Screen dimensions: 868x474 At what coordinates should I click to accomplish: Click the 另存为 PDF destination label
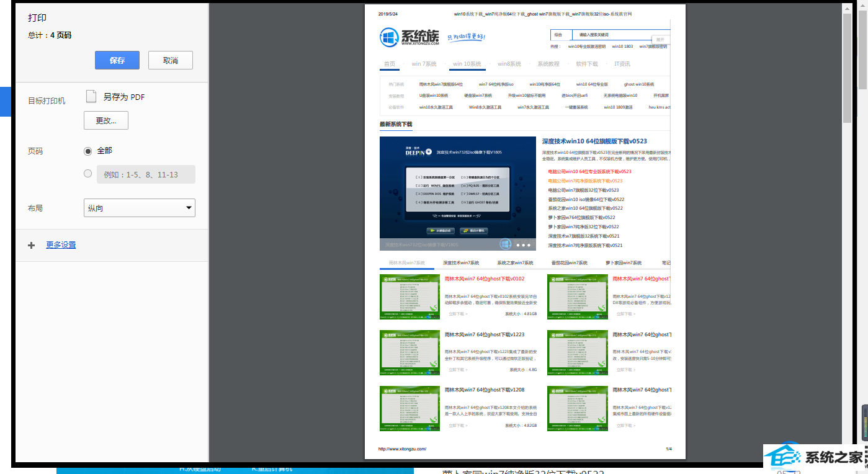point(124,97)
